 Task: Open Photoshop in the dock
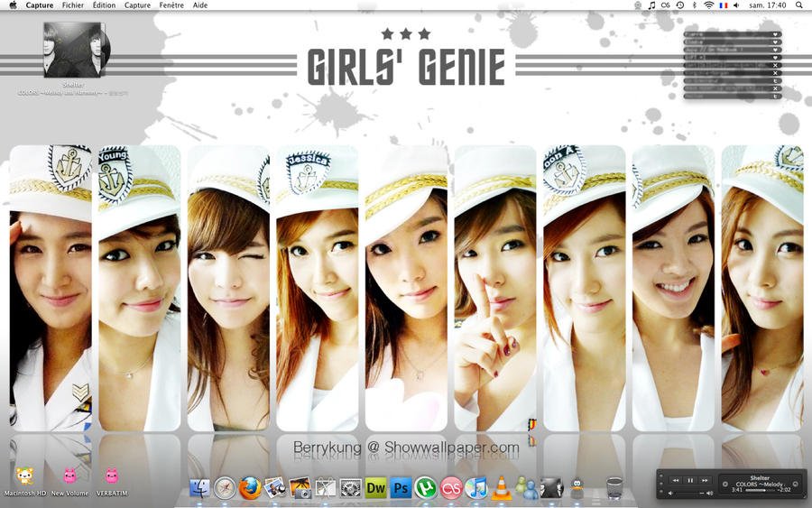pos(401,489)
